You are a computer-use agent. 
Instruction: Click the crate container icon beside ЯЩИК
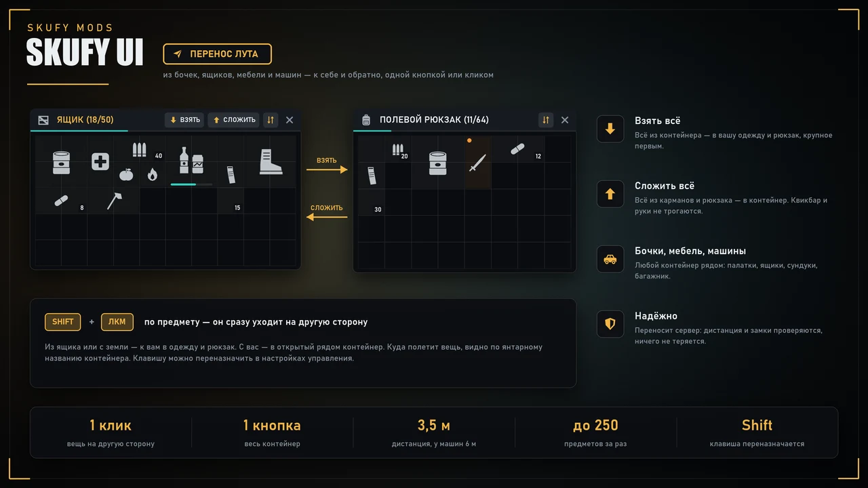pos(43,120)
